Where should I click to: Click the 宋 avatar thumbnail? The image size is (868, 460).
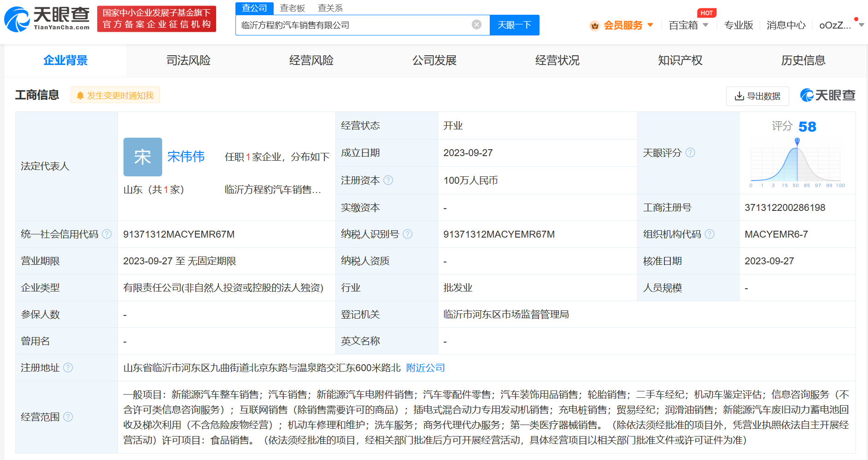pyautogui.click(x=143, y=157)
